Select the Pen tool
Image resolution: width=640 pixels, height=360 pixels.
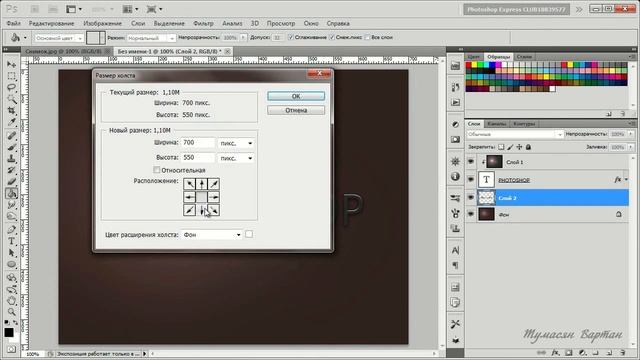pyautogui.click(x=11, y=230)
